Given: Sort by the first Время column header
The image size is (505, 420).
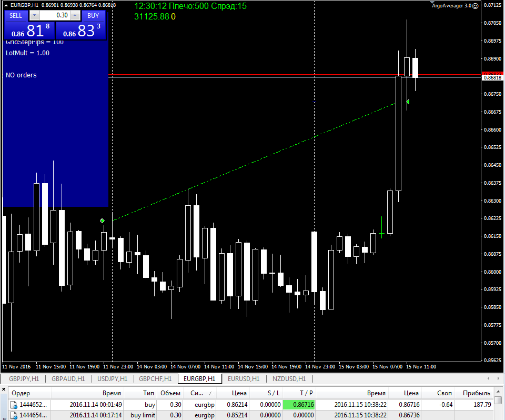Looking at the screenshot, I should click(87, 393).
